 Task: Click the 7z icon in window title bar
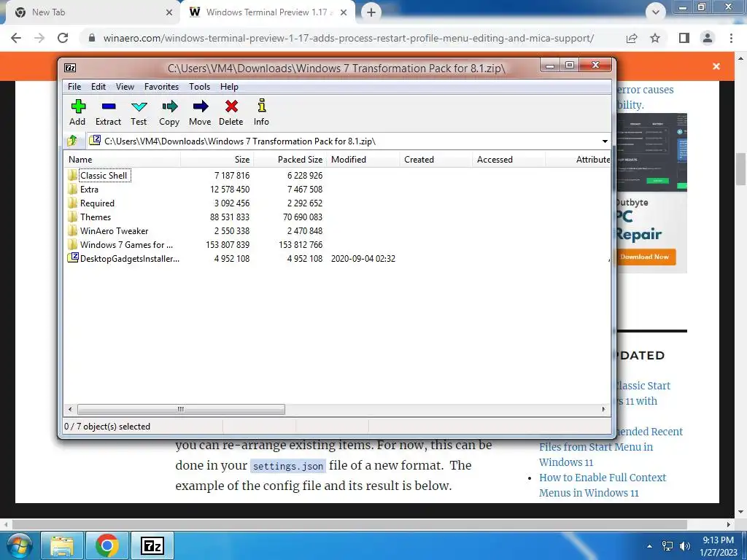(70, 68)
